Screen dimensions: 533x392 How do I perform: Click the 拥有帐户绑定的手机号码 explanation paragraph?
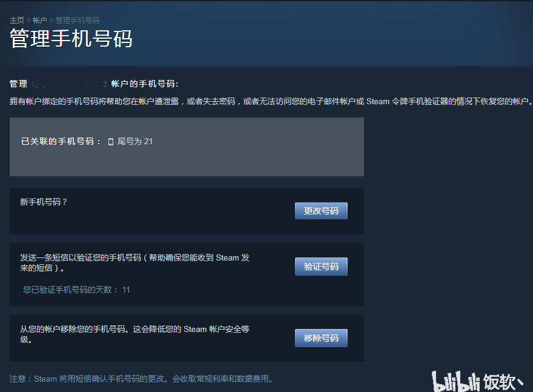(271, 101)
